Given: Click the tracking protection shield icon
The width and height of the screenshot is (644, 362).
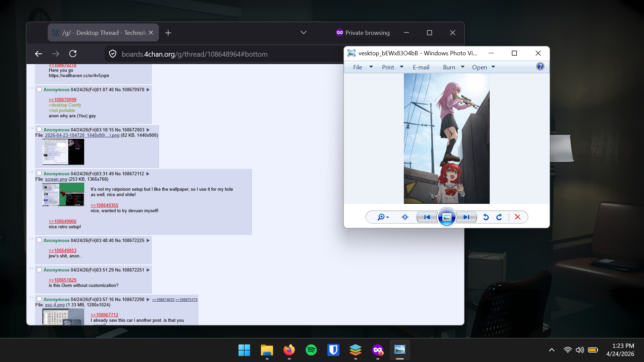Looking at the screenshot, I should point(113,54).
